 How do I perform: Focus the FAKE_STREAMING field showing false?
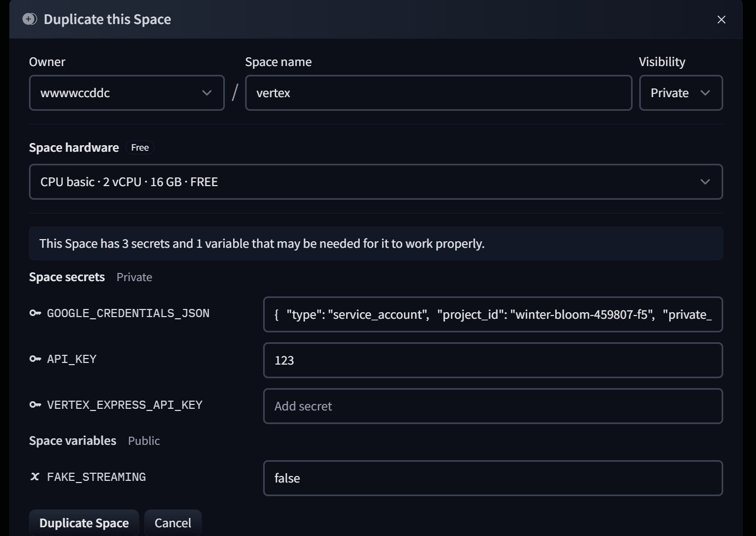492,478
